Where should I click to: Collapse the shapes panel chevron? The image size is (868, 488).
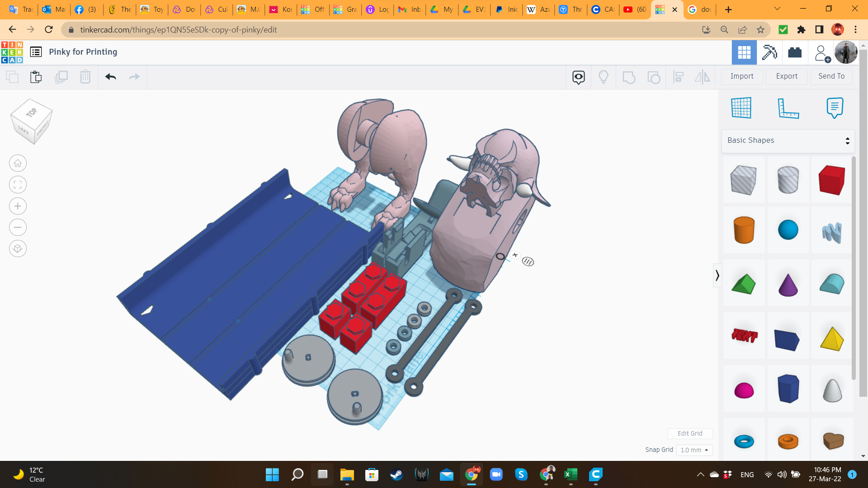(717, 275)
